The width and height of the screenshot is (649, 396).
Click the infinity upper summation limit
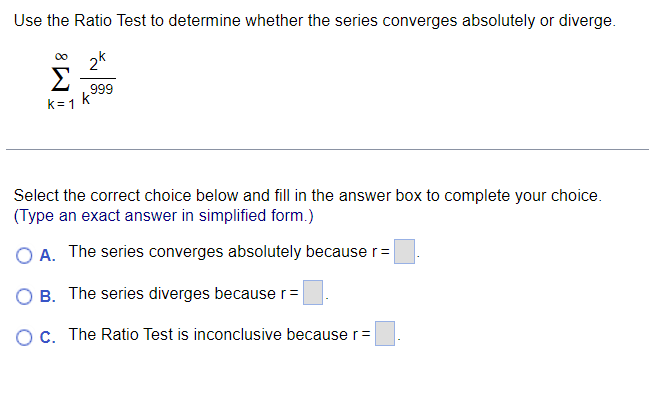click(x=61, y=56)
